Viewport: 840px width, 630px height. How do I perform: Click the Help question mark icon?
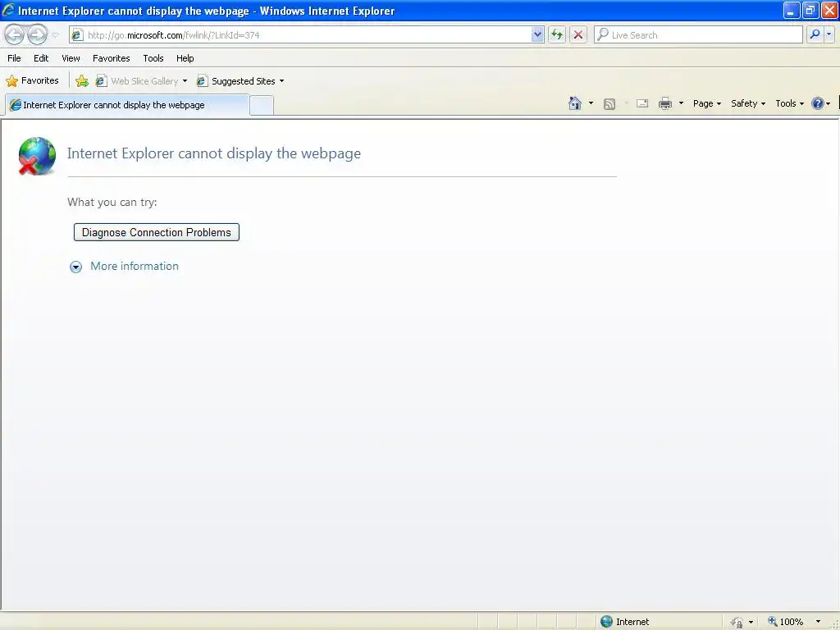coord(818,103)
